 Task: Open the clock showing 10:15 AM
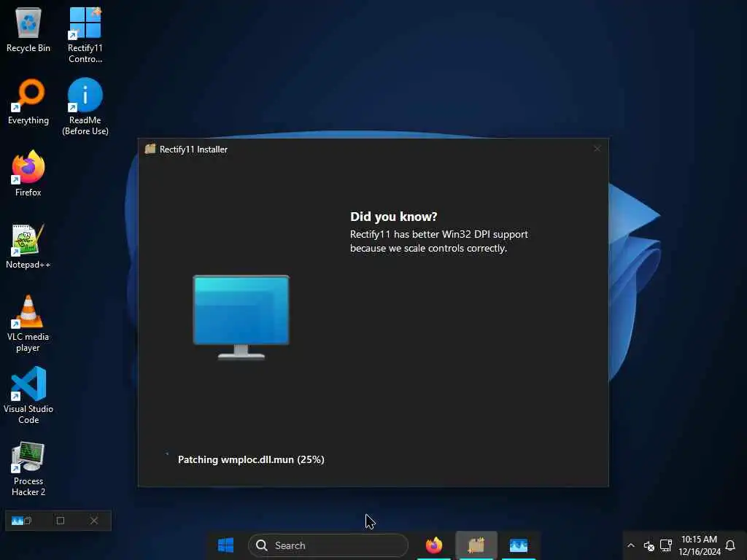tap(700, 545)
